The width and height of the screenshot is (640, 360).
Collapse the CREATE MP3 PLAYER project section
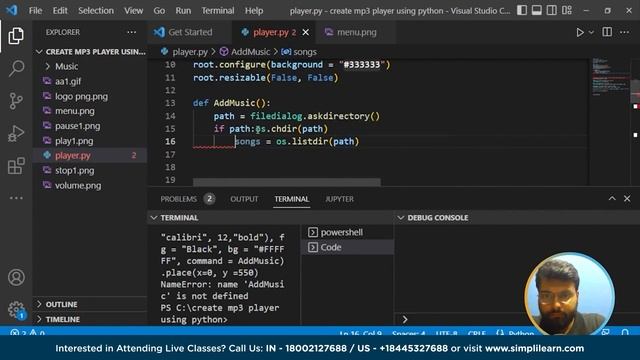pos(90,52)
